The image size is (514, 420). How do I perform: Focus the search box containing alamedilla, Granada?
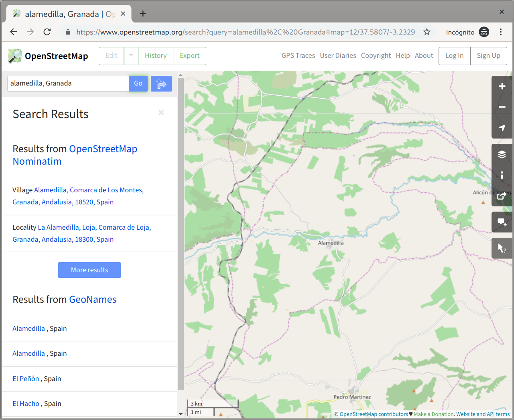68,84
